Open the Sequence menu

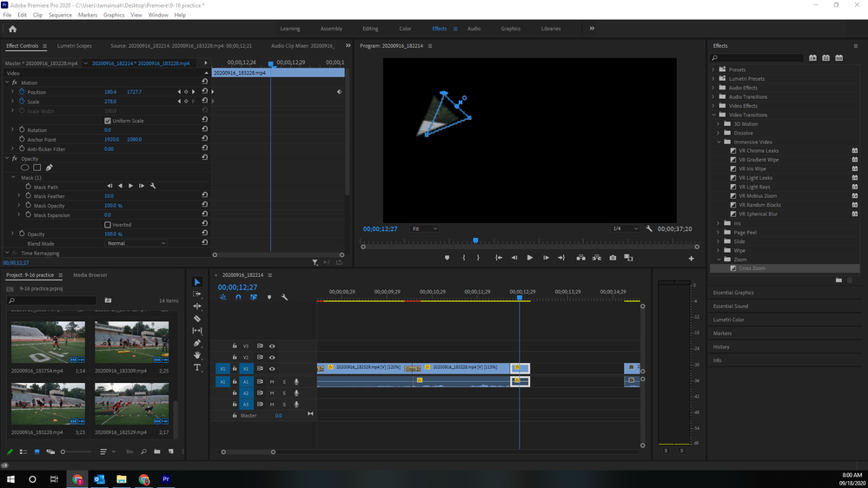pyautogui.click(x=60, y=15)
